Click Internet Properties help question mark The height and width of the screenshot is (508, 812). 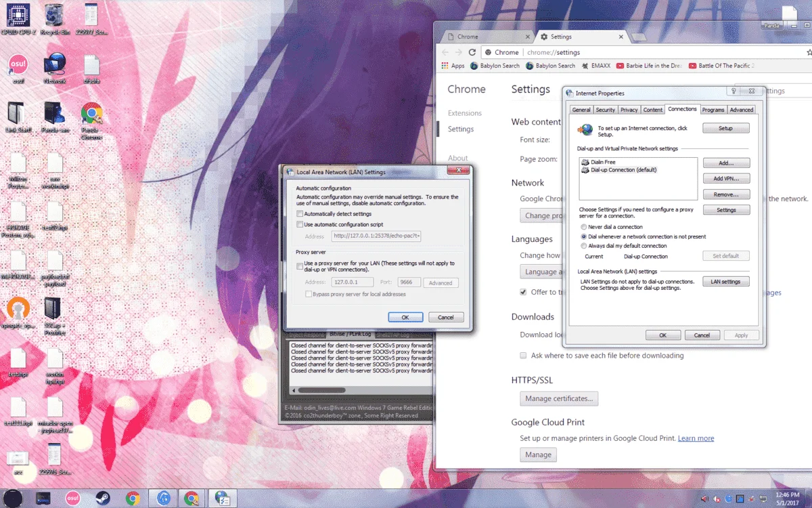tap(734, 91)
